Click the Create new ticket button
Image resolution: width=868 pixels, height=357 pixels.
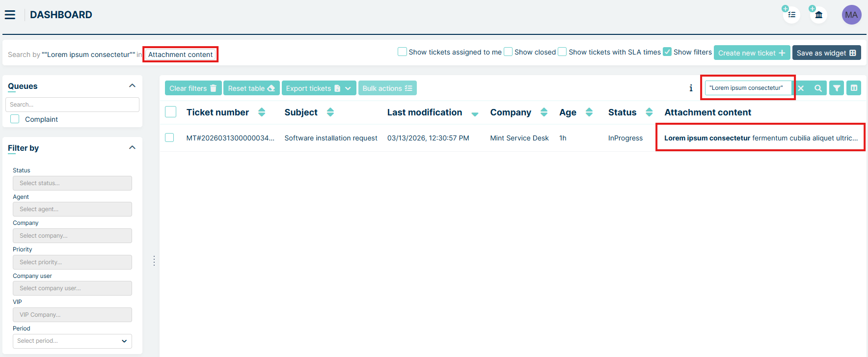(x=751, y=53)
